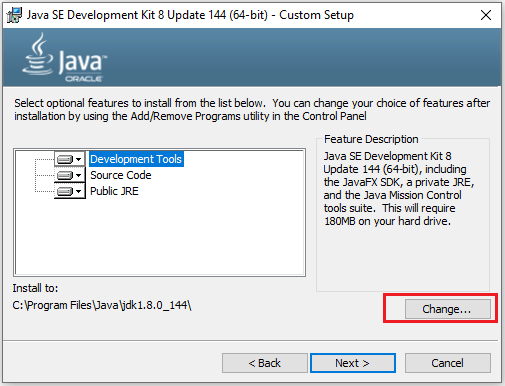Click the hard drive icon beside Public JRE
This screenshot has height=386, width=505.
point(65,191)
